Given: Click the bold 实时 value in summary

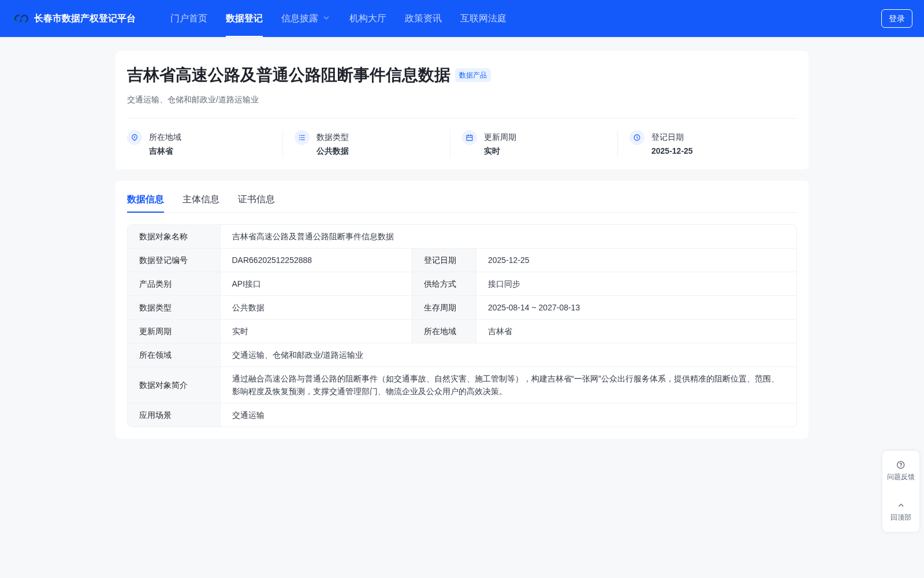Looking at the screenshot, I should 492,151.
